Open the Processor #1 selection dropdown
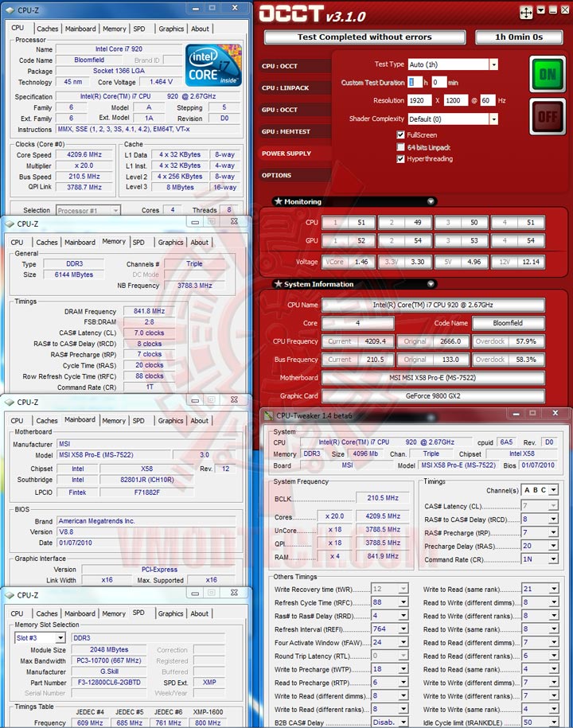573x728 pixels. [x=115, y=210]
